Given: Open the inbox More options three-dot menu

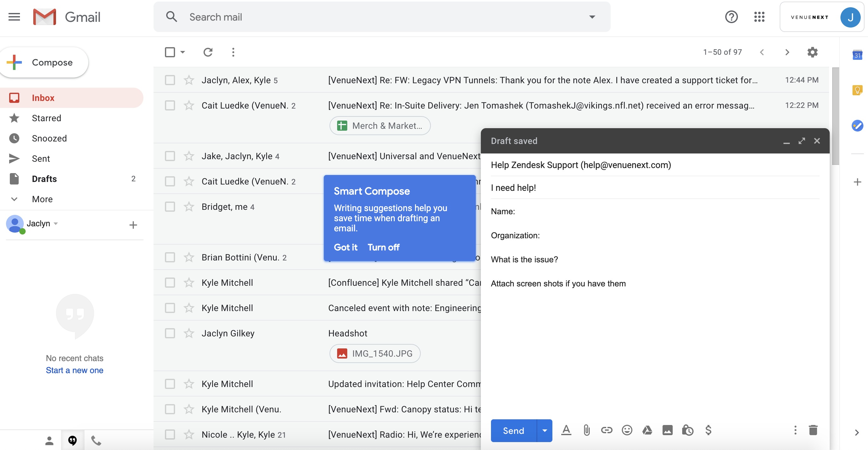Looking at the screenshot, I should point(233,52).
